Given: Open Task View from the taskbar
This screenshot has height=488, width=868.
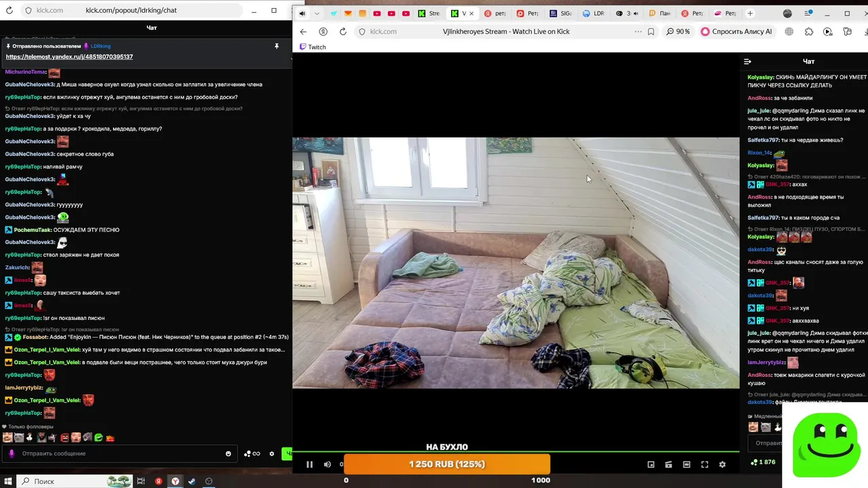Looking at the screenshot, I should [141, 481].
